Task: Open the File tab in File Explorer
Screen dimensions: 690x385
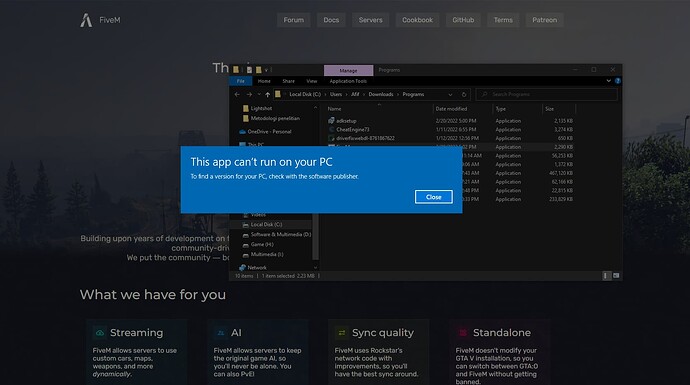Action: click(x=240, y=81)
